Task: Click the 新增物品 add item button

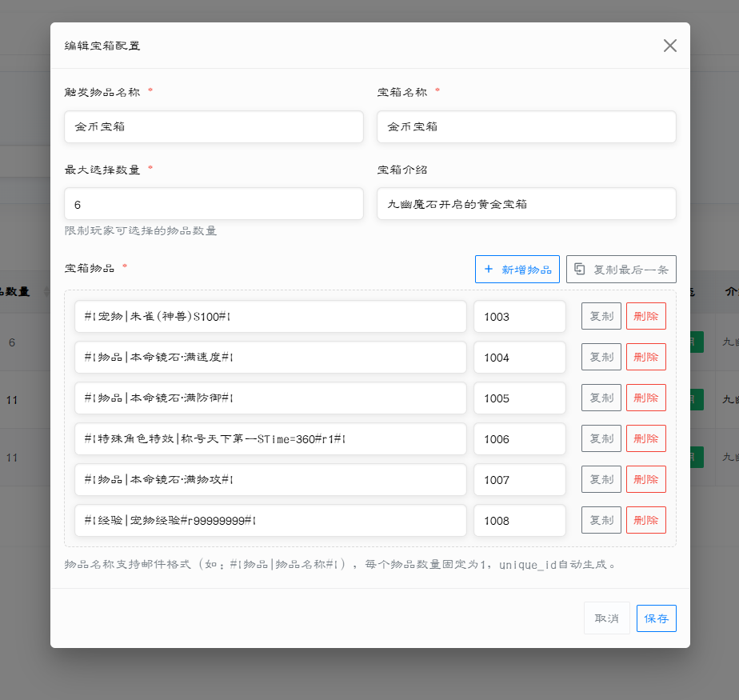Action: 517,270
